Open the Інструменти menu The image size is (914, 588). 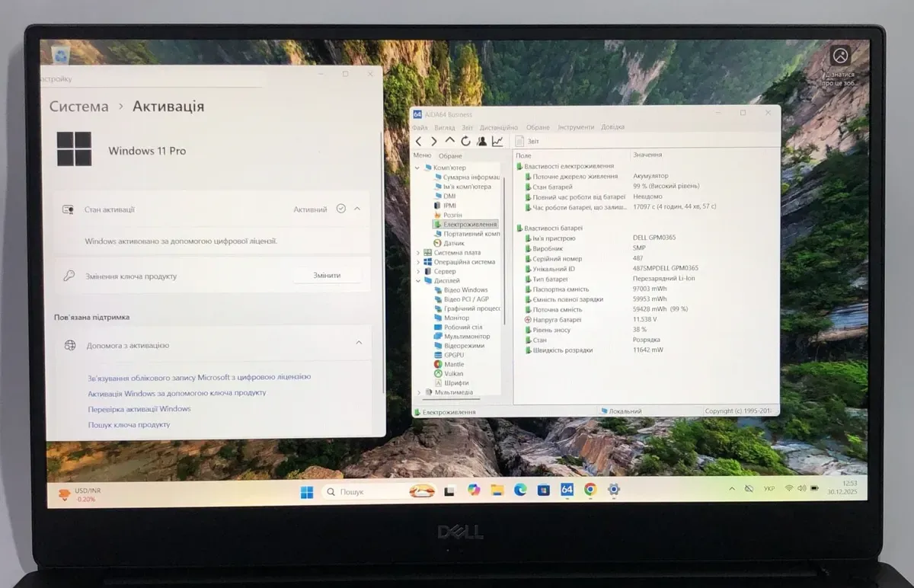point(576,127)
